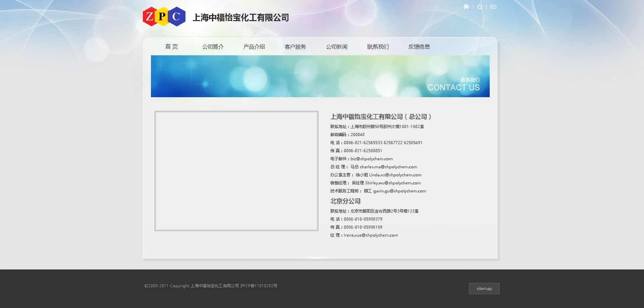This screenshot has width=644, height=308.
Task: Click the star favorite icon
Action: (480, 7)
